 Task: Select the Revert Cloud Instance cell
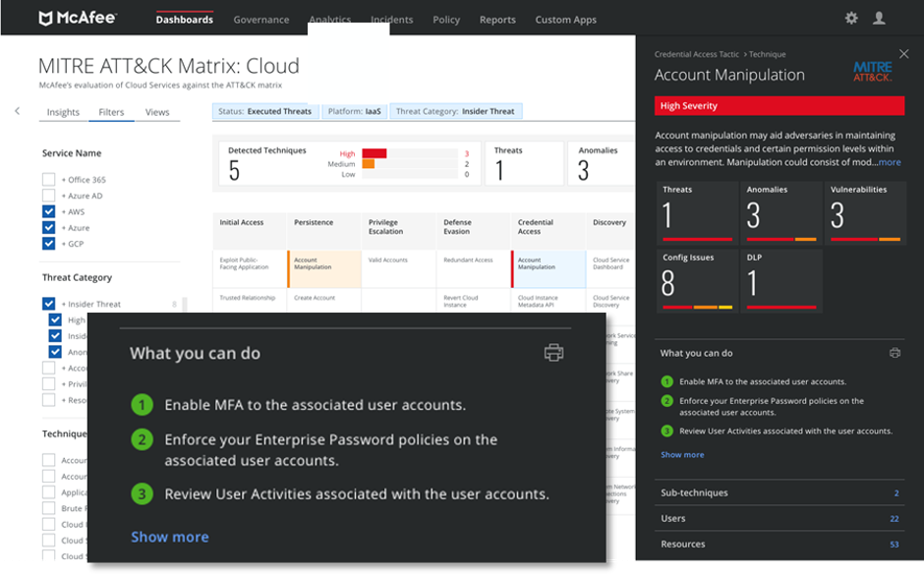pos(474,301)
